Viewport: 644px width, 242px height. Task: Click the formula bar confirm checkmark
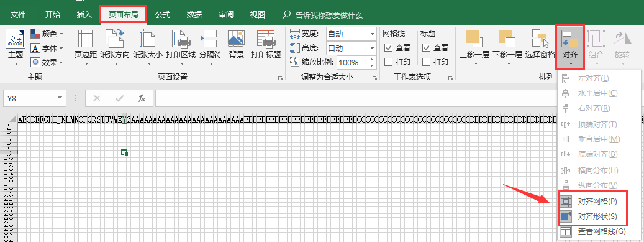[119, 98]
